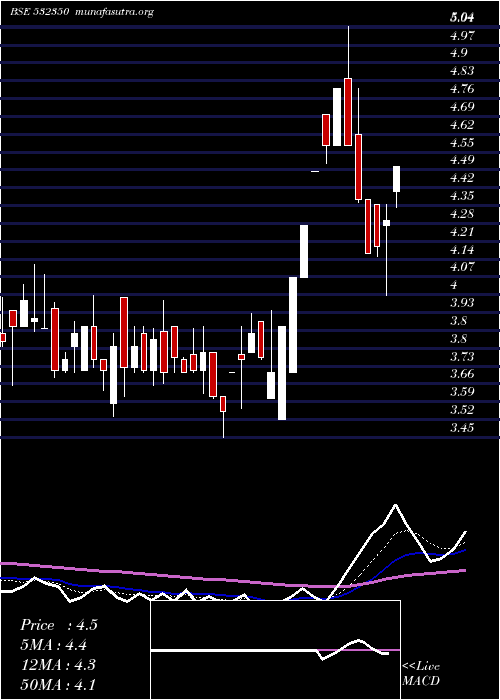Click the 4.28 price axis label
Viewport: 500px width, 700px height.
(x=462, y=214)
